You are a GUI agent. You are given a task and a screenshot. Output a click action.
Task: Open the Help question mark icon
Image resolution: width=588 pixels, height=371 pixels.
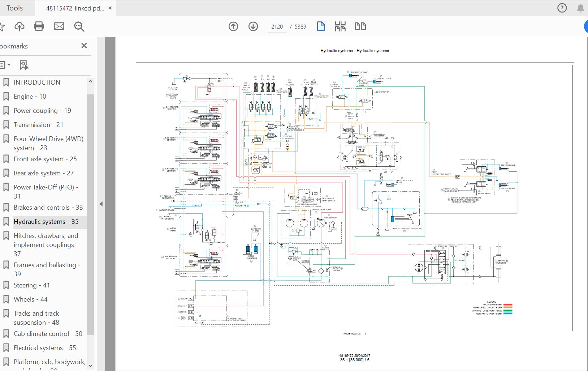click(x=562, y=8)
